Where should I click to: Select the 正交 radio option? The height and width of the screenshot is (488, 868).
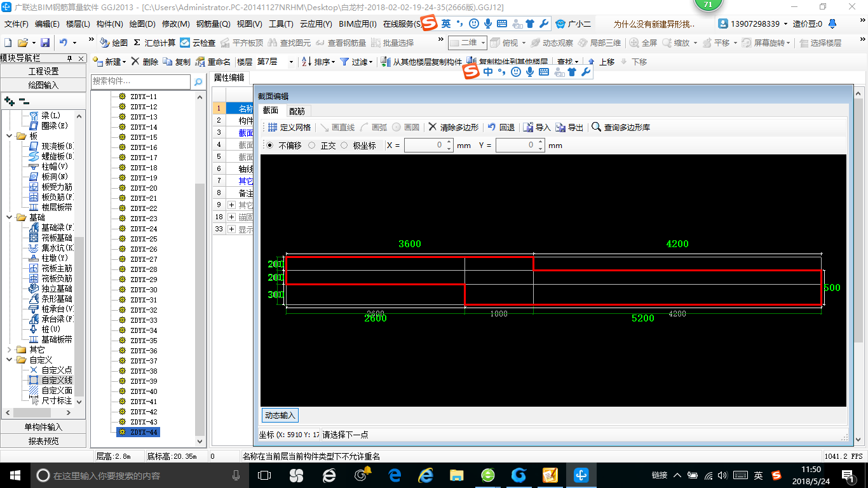(311, 146)
